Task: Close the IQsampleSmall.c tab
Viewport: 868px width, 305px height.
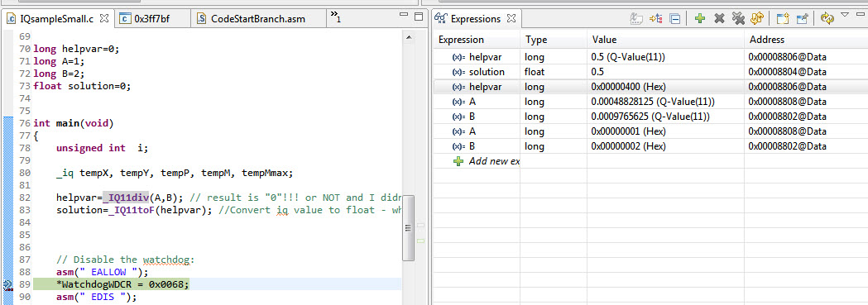Action: pyautogui.click(x=104, y=19)
